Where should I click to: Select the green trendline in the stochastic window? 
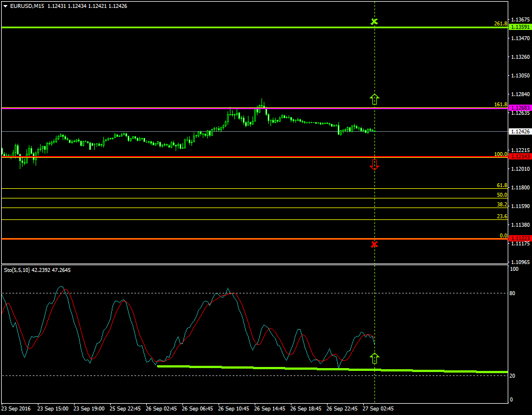pyautogui.click(x=282, y=368)
